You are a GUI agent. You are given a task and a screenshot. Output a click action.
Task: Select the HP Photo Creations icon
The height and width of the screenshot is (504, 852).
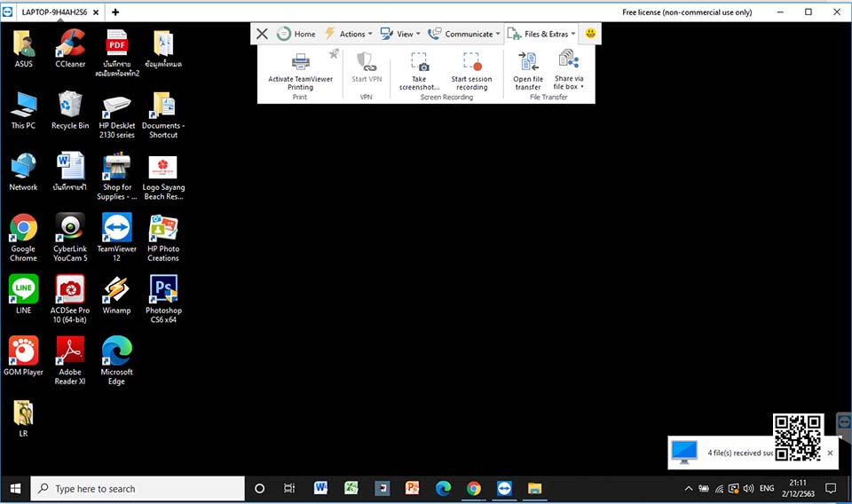(x=163, y=238)
